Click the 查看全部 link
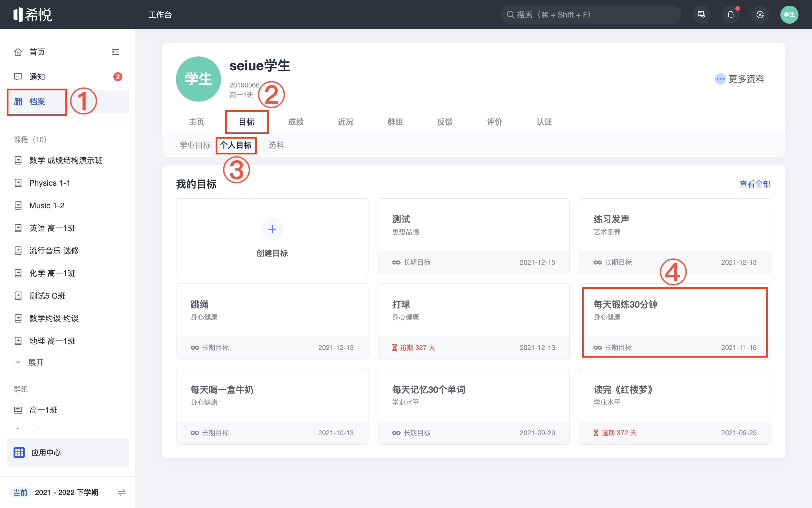Viewport: 812px width, 508px height. (x=755, y=184)
